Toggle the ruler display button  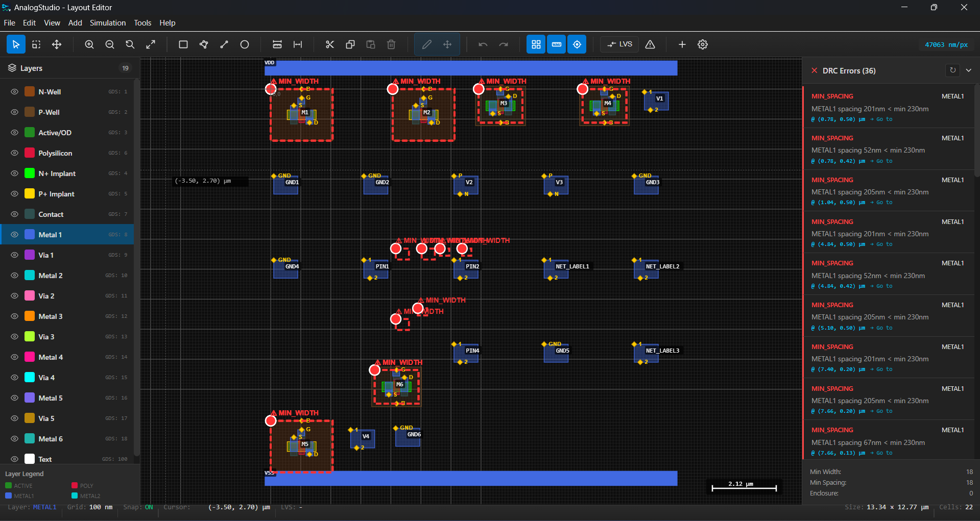click(x=557, y=44)
